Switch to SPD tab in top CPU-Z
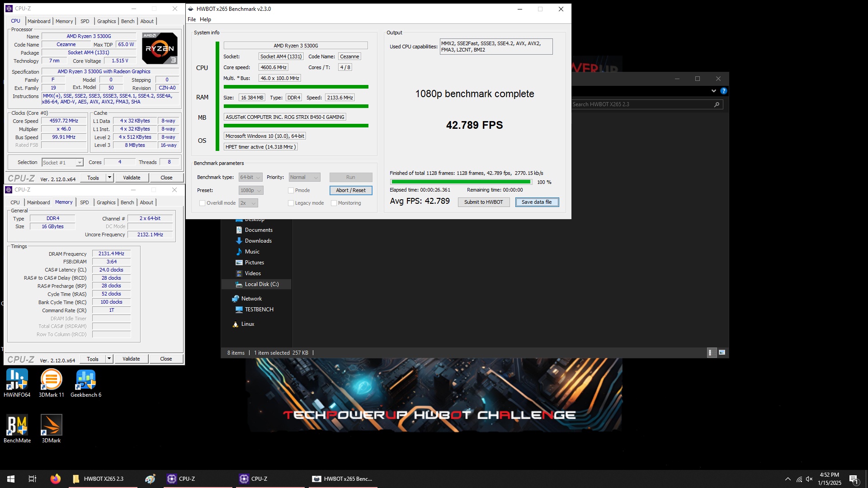The image size is (868, 488). click(x=85, y=21)
